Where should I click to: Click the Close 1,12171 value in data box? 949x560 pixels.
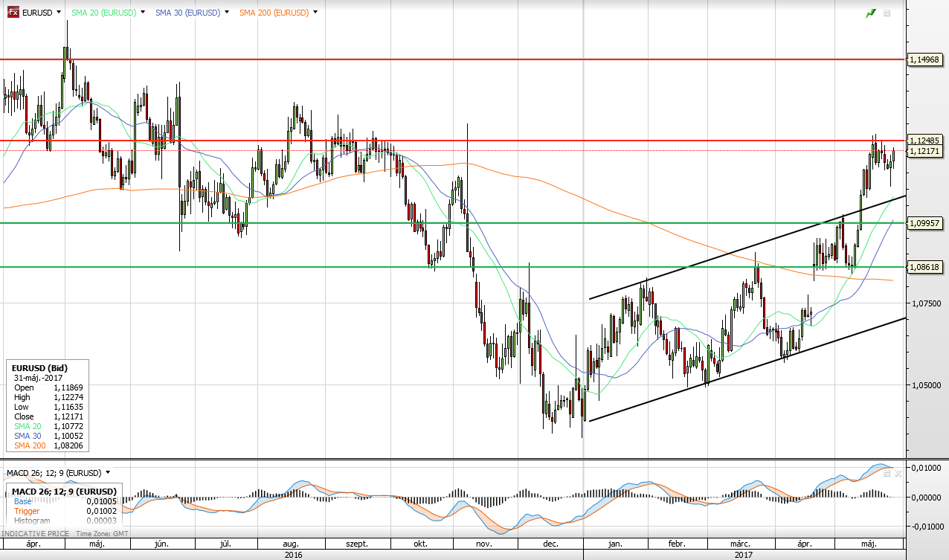(68, 416)
